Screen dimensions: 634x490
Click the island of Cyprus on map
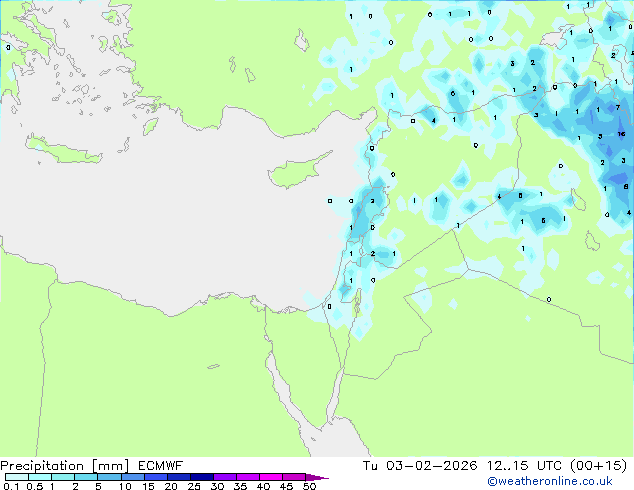point(298,170)
